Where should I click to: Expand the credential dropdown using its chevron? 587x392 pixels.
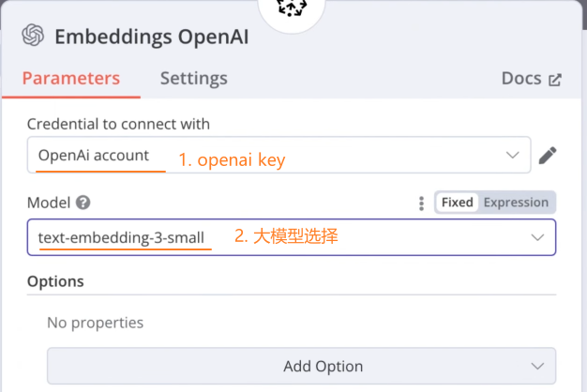512,155
